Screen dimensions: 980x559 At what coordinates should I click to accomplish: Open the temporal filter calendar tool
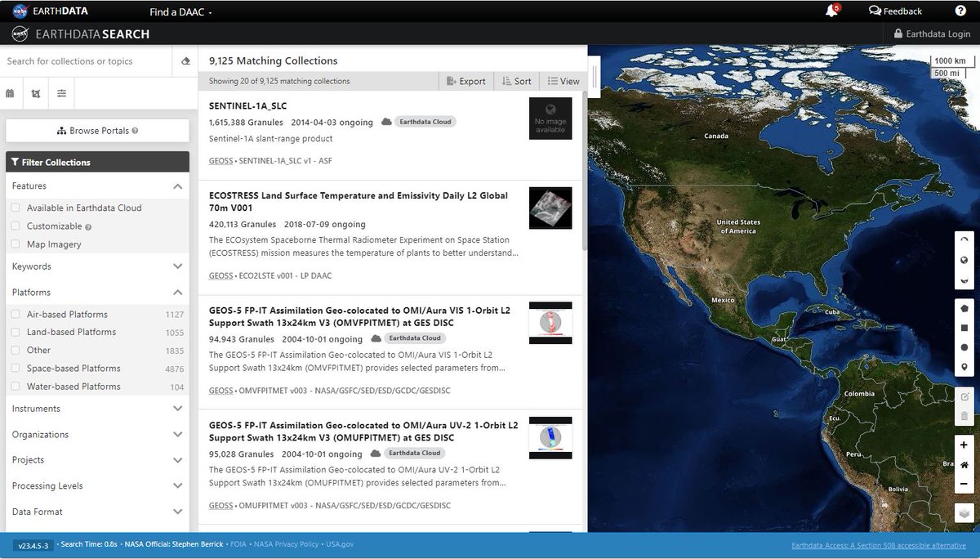(11, 93)
